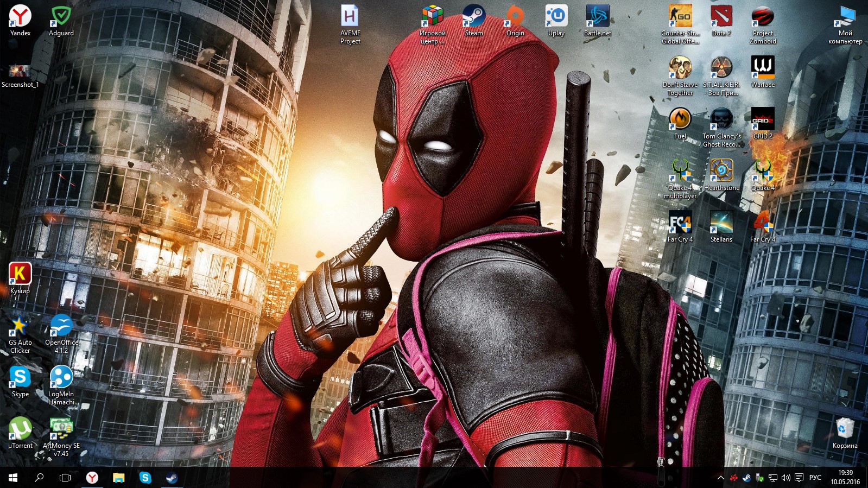The height and width of the screenshot is (488, 868).
Task: Select the GS Auto Clicker shortcut
Action: (20, 334)
